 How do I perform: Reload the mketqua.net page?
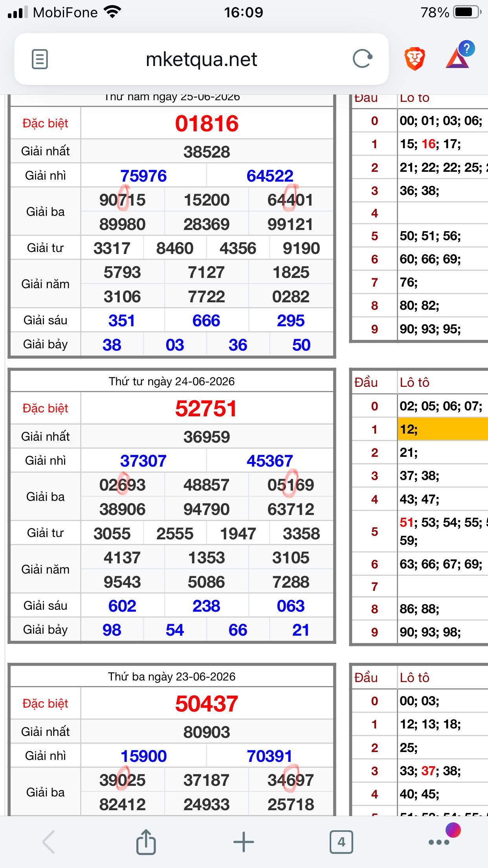click(362, 59)
